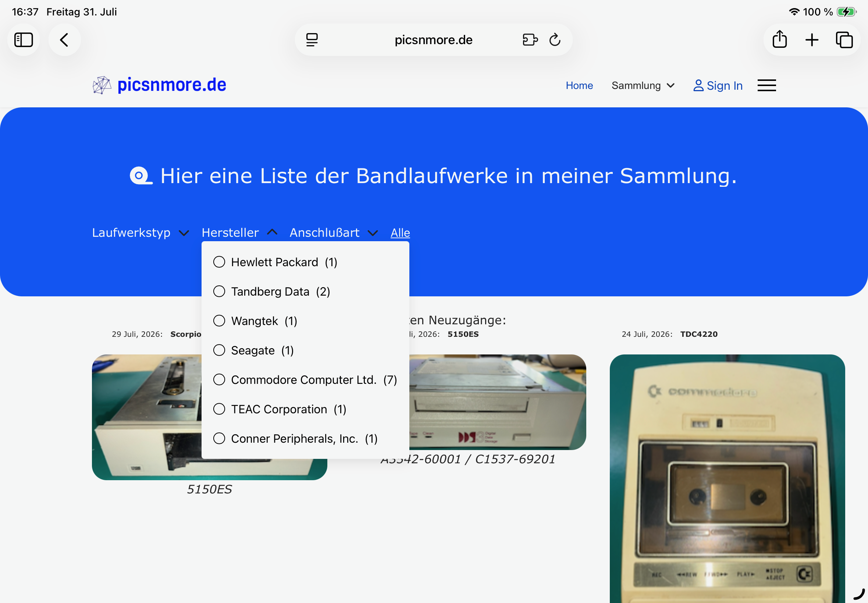Open the Sammlung dropdown menu
The image size is (868, 603).
tap(643, 85)
